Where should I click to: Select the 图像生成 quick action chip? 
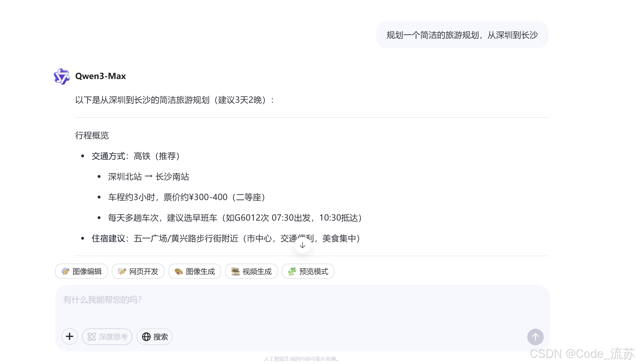click(195, 271)
